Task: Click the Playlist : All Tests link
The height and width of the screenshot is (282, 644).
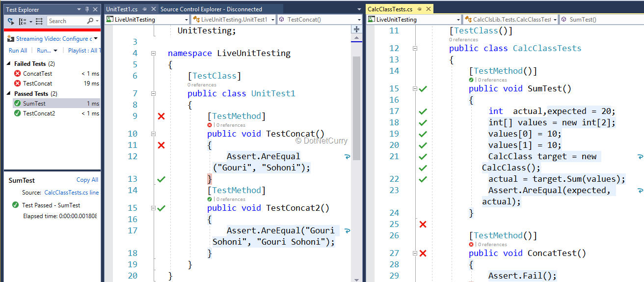Action: [x=84, y=51]
